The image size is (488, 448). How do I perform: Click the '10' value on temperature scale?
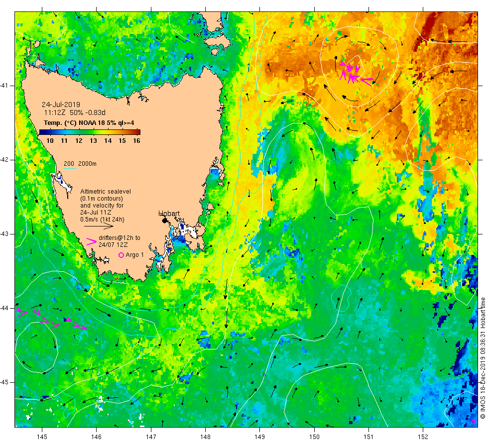[50, 140]
